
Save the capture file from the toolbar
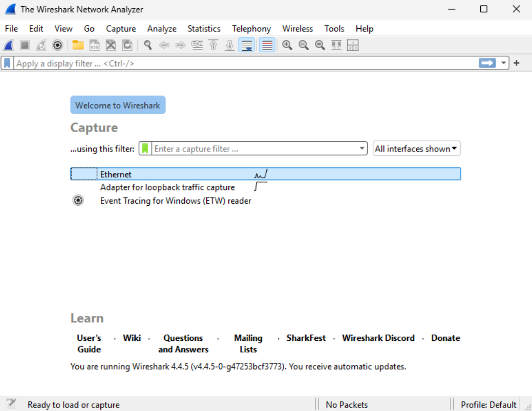[94, 45]
